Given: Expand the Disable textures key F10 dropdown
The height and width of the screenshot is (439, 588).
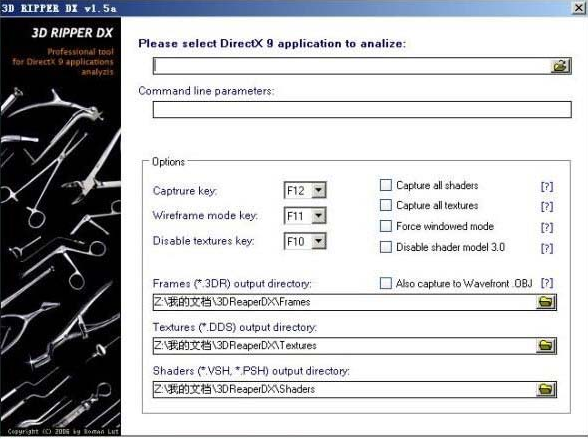Looking at the screenshot, I should [318, 241].
